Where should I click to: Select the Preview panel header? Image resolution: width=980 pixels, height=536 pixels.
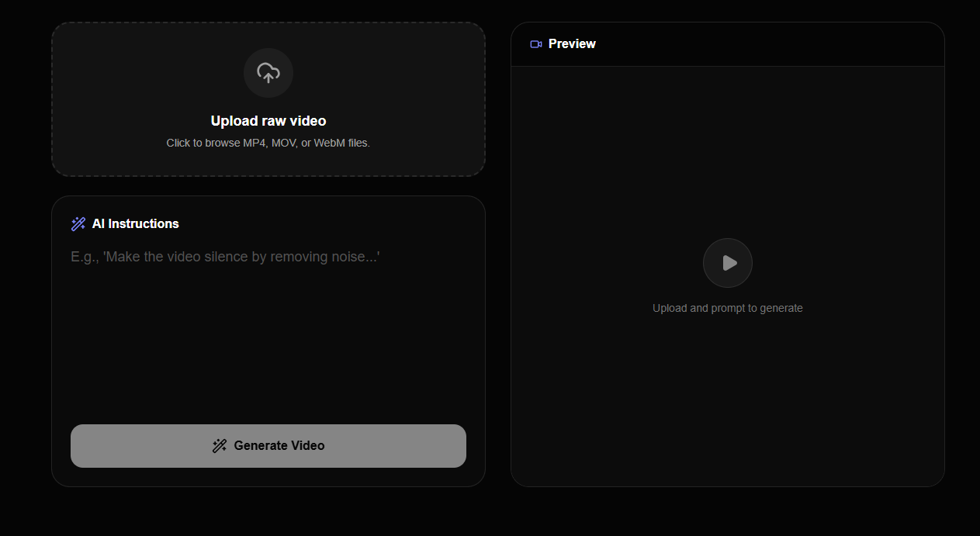[x=572, y=43]
